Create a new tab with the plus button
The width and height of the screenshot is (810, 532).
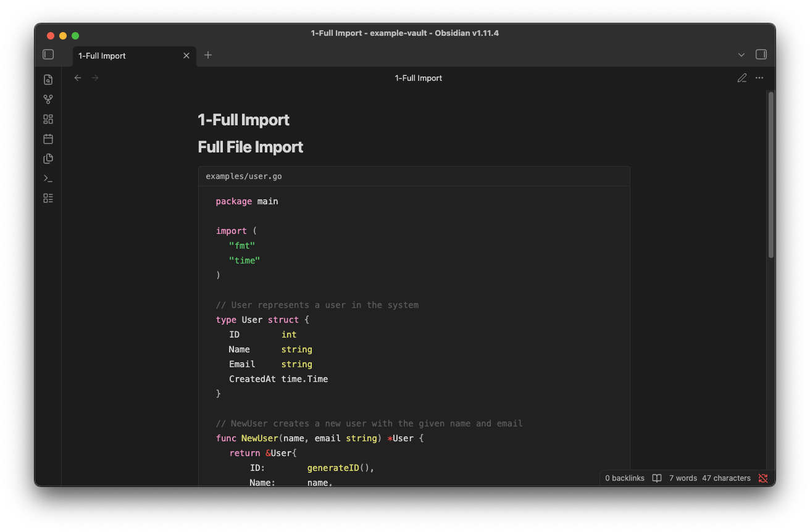[x=208, y=55]
